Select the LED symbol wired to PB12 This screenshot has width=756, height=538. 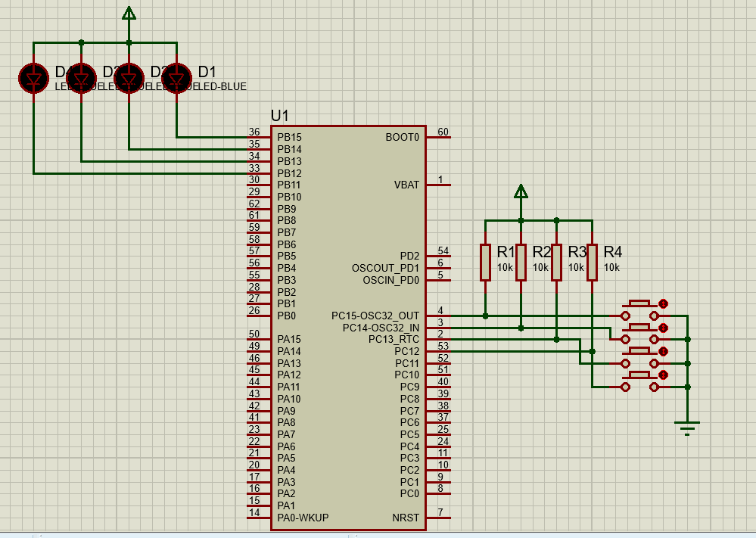click(x=33, y=78)
